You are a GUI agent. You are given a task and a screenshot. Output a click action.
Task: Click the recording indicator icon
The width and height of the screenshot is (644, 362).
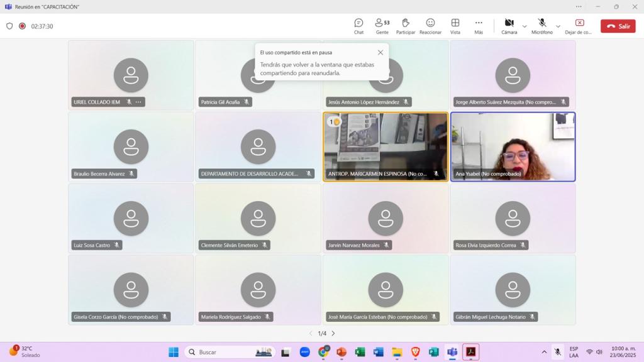(x=22, y=26)
